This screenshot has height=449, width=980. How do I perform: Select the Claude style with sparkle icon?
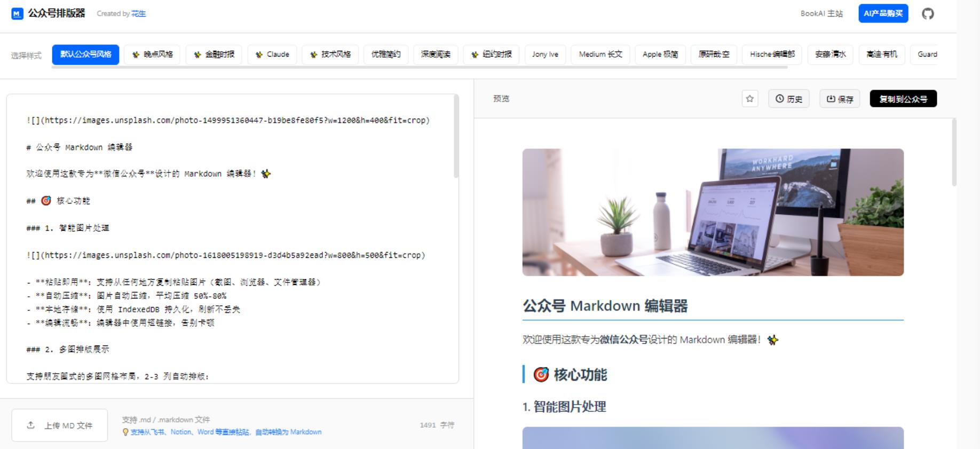pos(272,54)
